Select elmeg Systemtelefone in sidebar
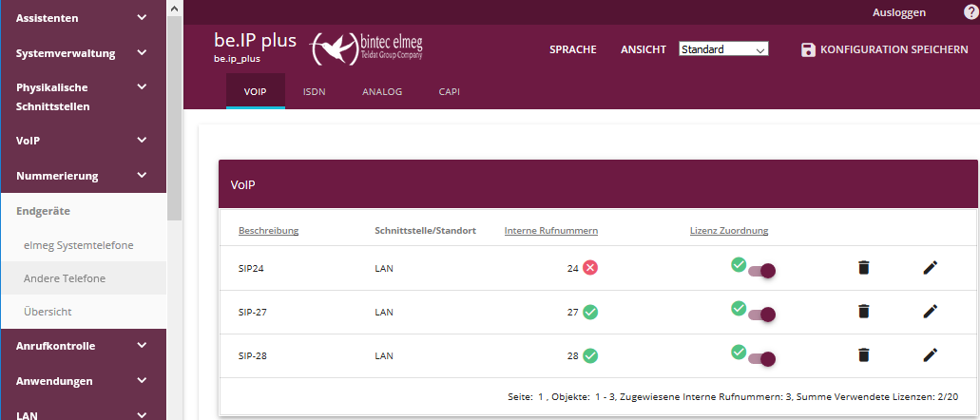The image size is (980, 420). 78,245
